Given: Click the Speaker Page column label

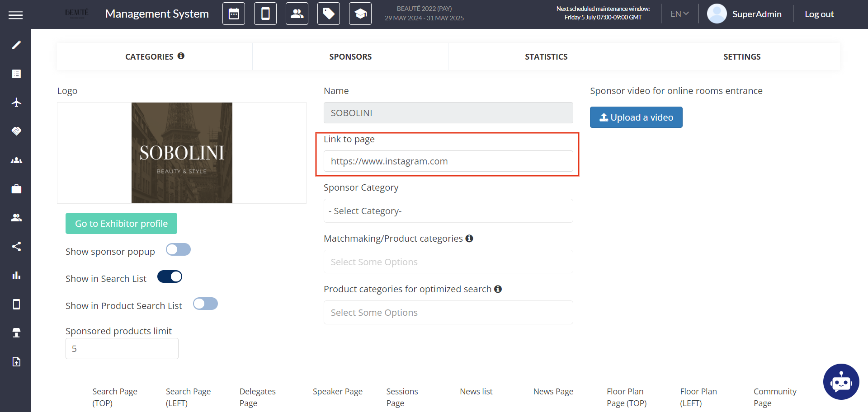Looking at the screenshot, I should tap(338, 391).
